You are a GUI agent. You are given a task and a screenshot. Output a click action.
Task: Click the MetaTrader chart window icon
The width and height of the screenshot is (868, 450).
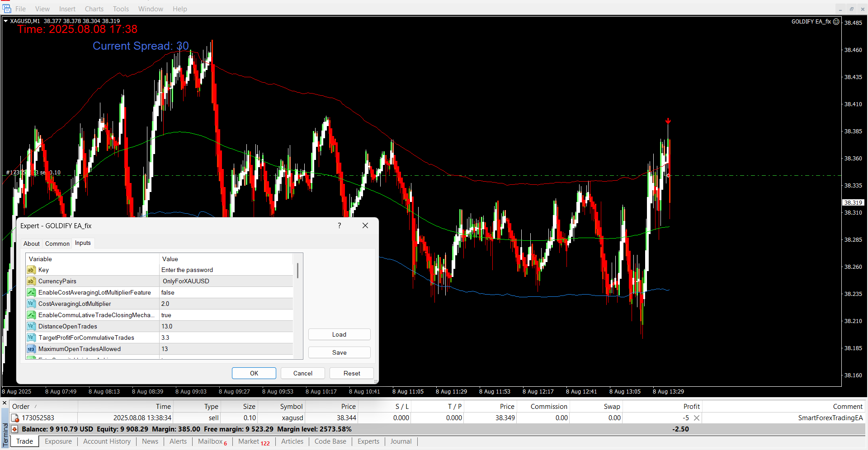click(6, 9)
